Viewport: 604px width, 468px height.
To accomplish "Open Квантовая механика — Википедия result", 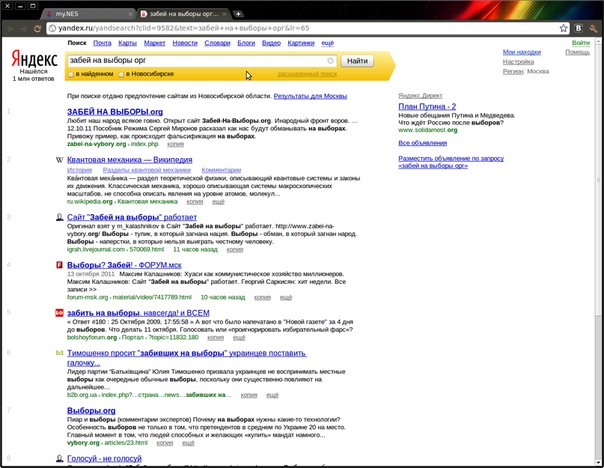I will (x=129, y=160).
